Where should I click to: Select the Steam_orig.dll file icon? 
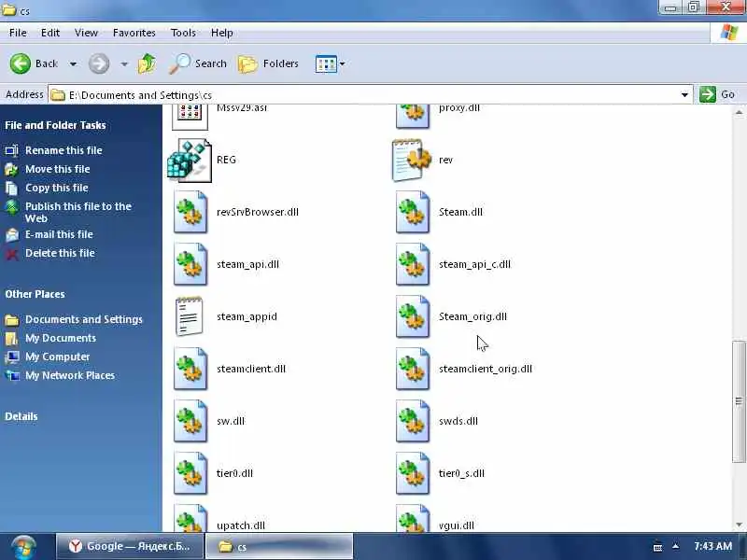(413, 316)
